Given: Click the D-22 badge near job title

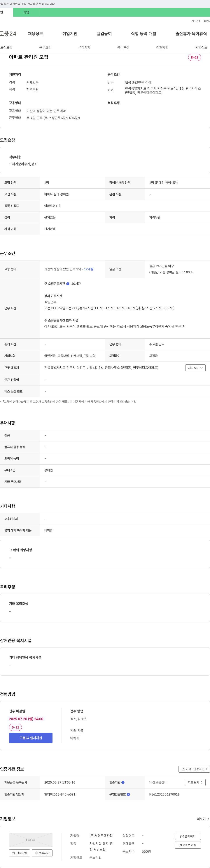Looking at the screenshot, I should (x=194, y=57).
